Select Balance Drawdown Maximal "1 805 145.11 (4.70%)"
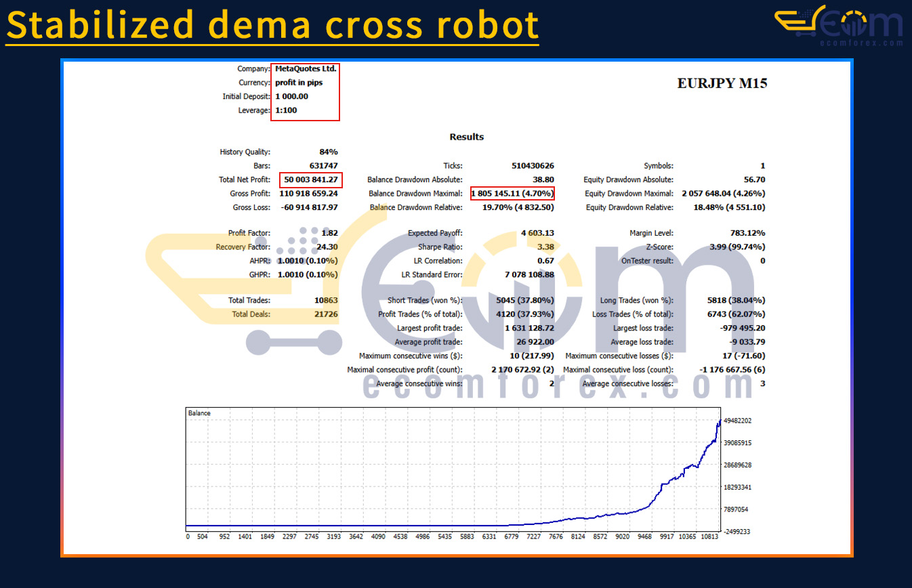Image resolution: width=912 pixels, height=588 pixels. pyautogui.click(x=513, y=193)
